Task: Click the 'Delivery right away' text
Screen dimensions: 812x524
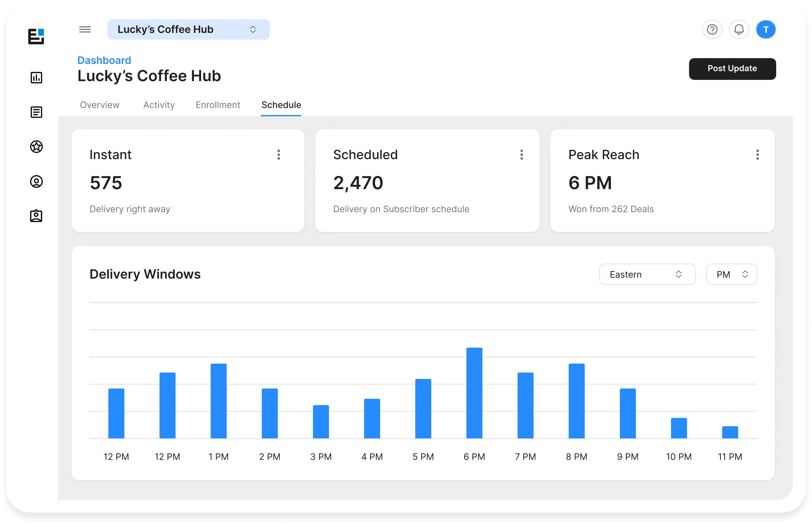Action: (130, 209)
